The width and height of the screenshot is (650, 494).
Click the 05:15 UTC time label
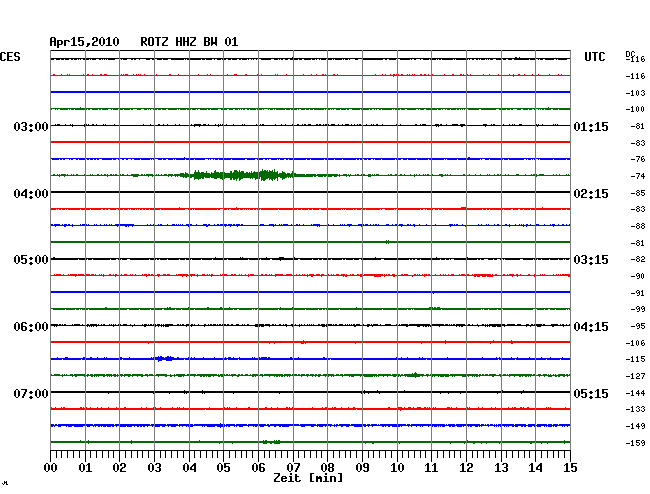(x=591, y=393)
